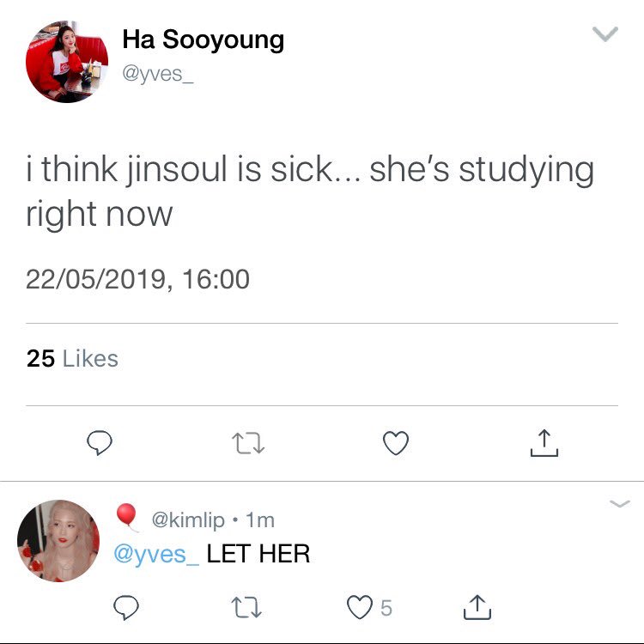Click the gray @yves_ handle under the name

pos(158,75)
